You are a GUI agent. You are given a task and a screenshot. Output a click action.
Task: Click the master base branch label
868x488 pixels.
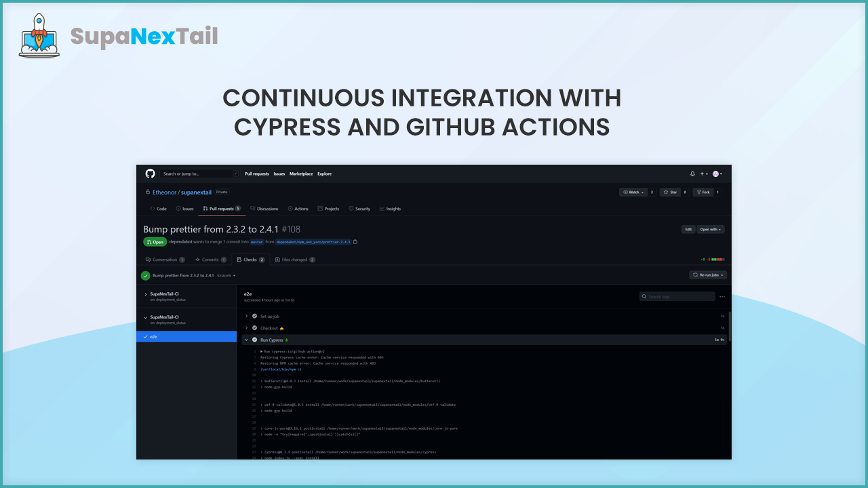(x=257, y=242)
